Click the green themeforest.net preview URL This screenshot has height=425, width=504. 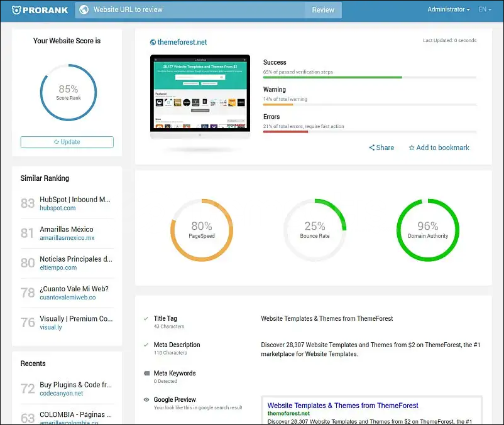[288, 414]
